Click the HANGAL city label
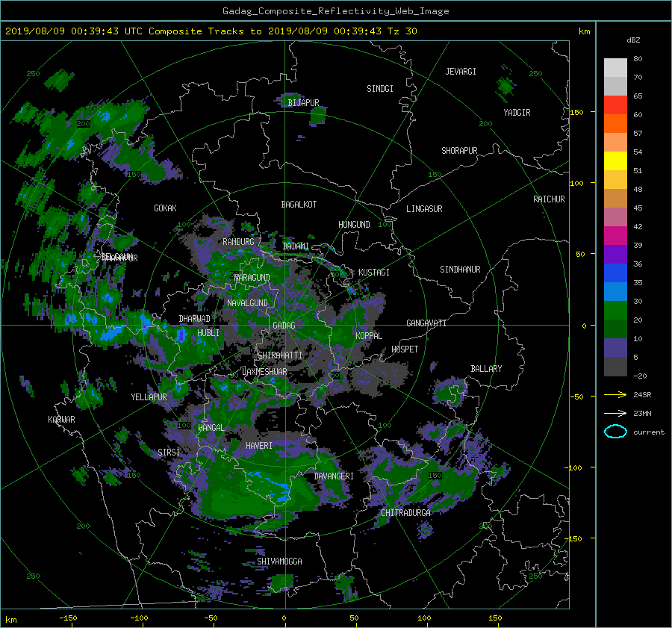672x628 pixels. click(211, 428)
